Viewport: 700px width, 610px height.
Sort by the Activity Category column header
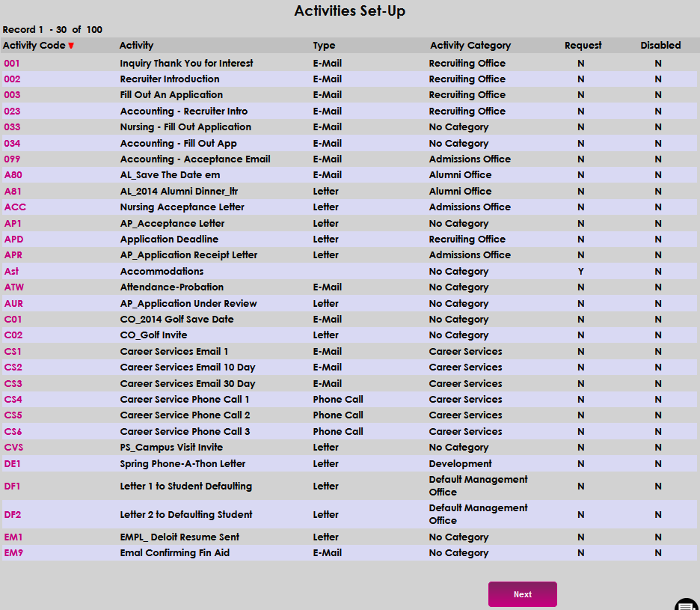(470, 45)
